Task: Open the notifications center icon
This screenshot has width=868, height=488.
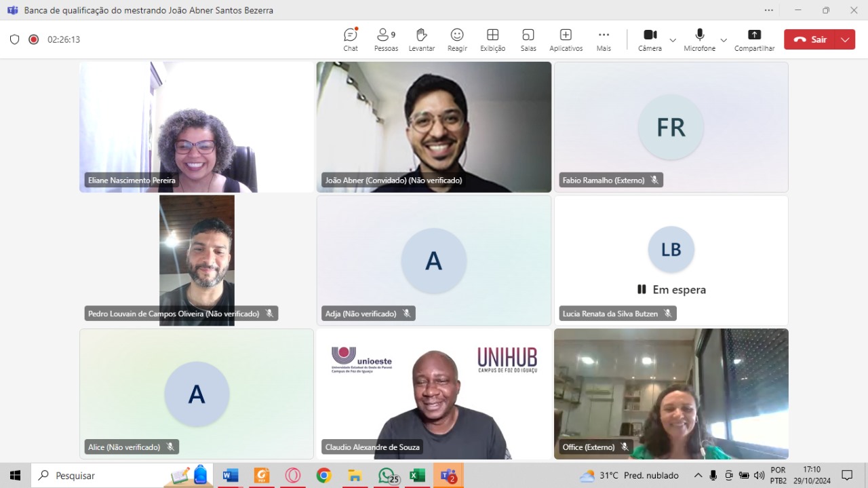Action: (847, 475)
